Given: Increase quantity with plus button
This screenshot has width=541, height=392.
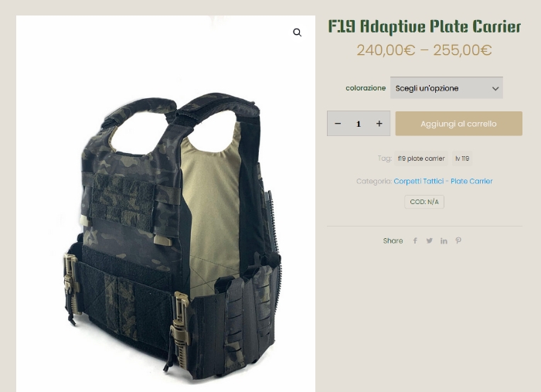Looking at the screenshot, I should 379,124.
